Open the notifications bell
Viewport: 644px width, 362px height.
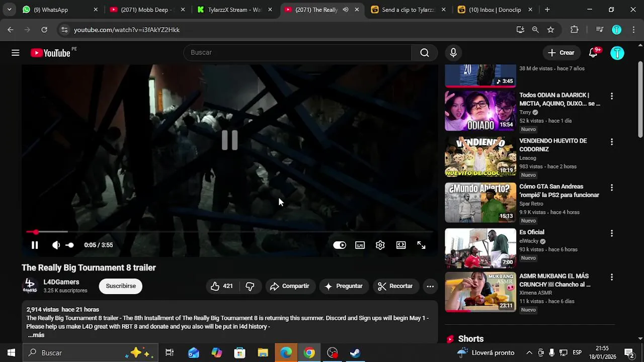click(593, 53)
